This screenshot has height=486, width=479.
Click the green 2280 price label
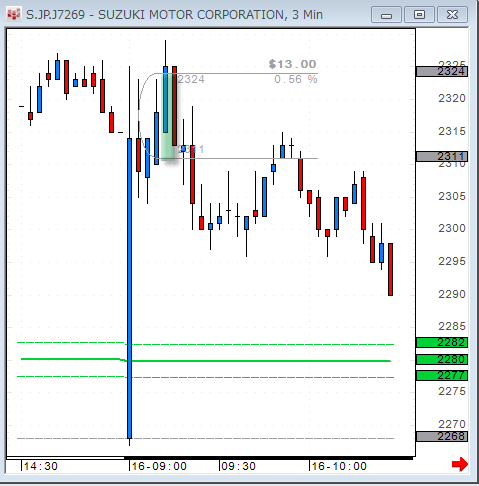(442, 359)
